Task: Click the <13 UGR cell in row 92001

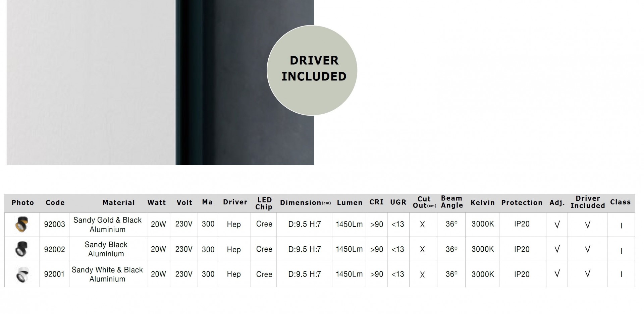Action: click(398, 274)
